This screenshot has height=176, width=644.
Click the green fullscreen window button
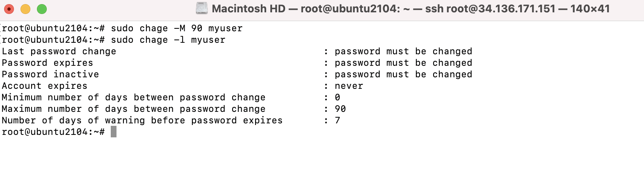[42, 9]
